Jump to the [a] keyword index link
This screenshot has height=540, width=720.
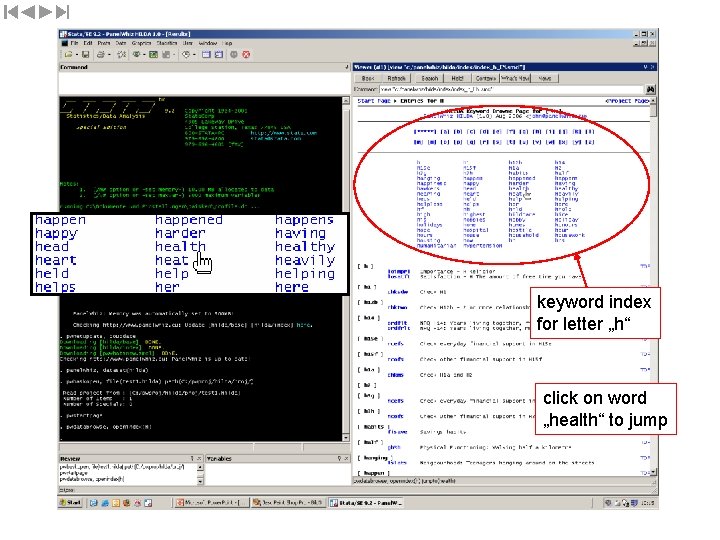tap(444, 132)
